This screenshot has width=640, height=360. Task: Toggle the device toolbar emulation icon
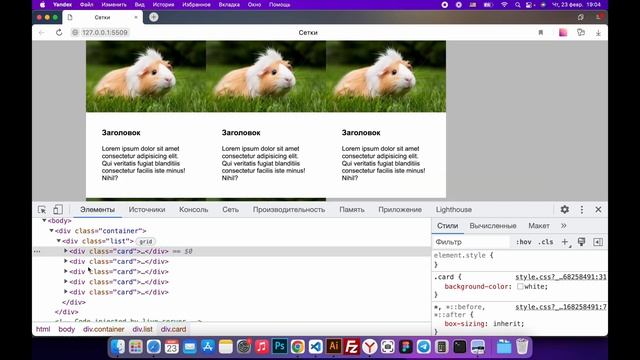(58, 209)
